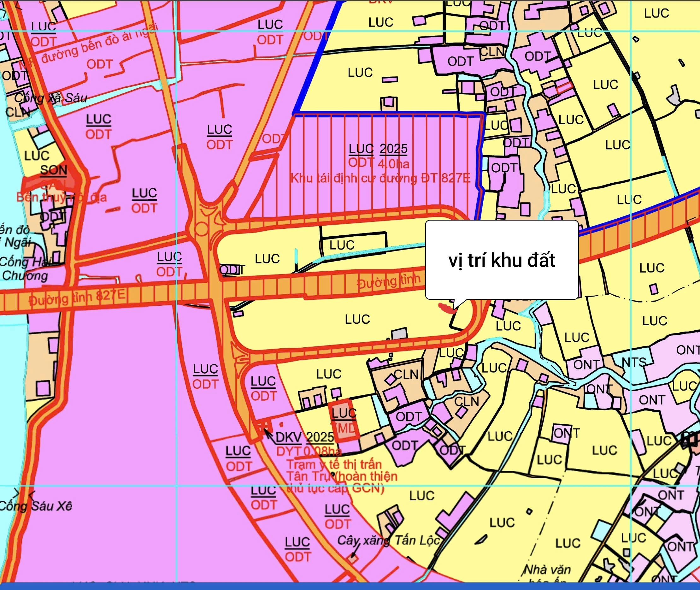Select the Khu tái định cư đường ĐT 827E label

380,178
